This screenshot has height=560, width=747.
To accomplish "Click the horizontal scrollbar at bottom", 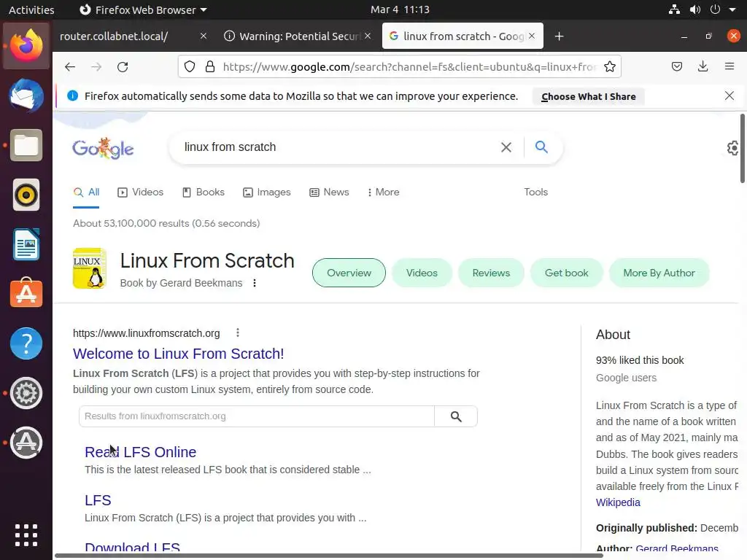I will pos(329,556).
